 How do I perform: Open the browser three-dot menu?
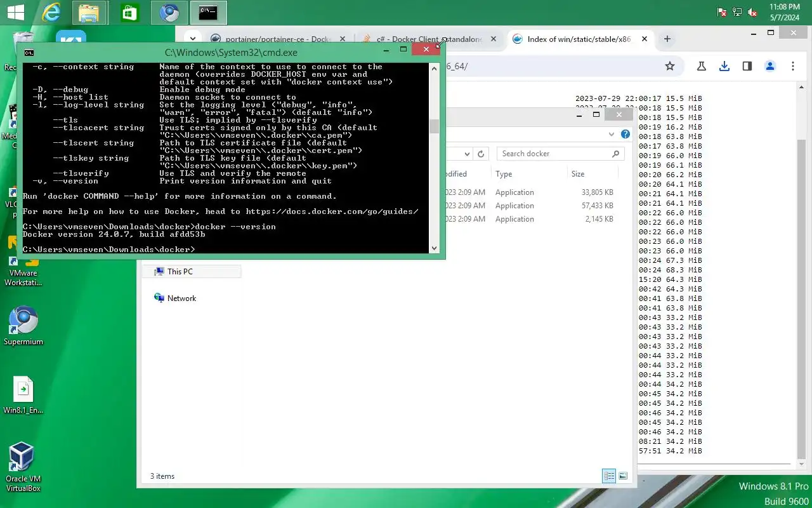click(793, 66)
